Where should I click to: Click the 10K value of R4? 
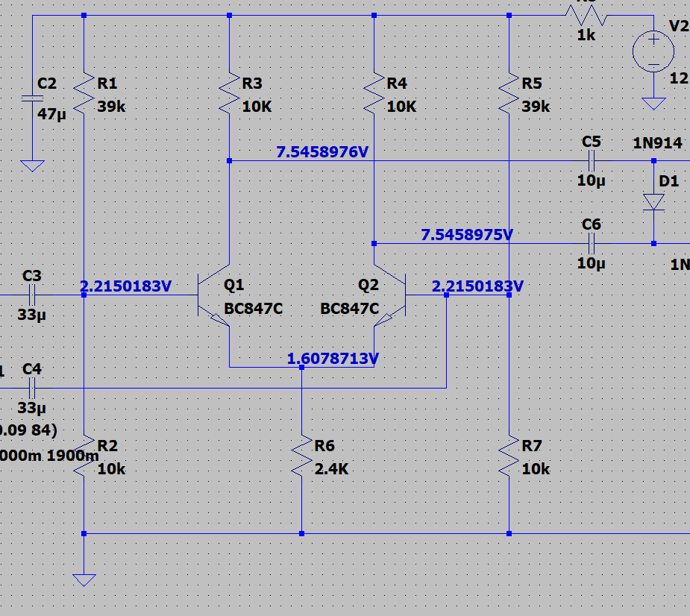click(x=402, y=107)
